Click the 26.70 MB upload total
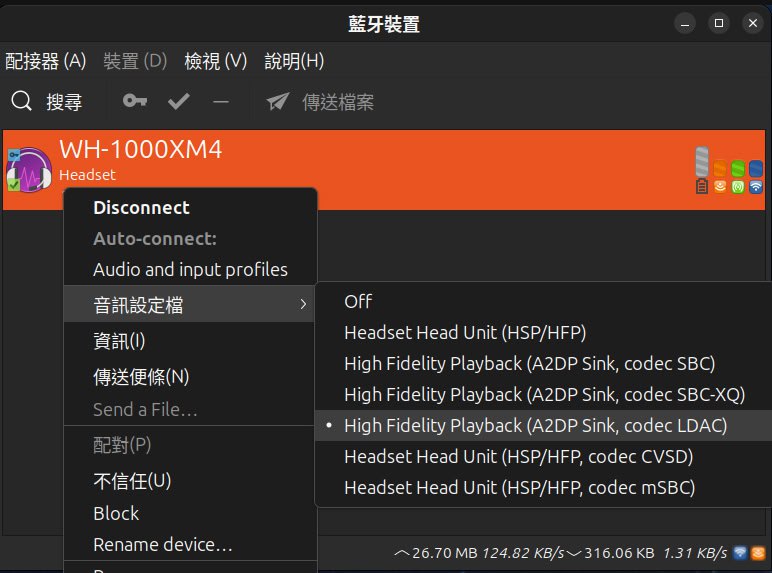 click(445, 553)
